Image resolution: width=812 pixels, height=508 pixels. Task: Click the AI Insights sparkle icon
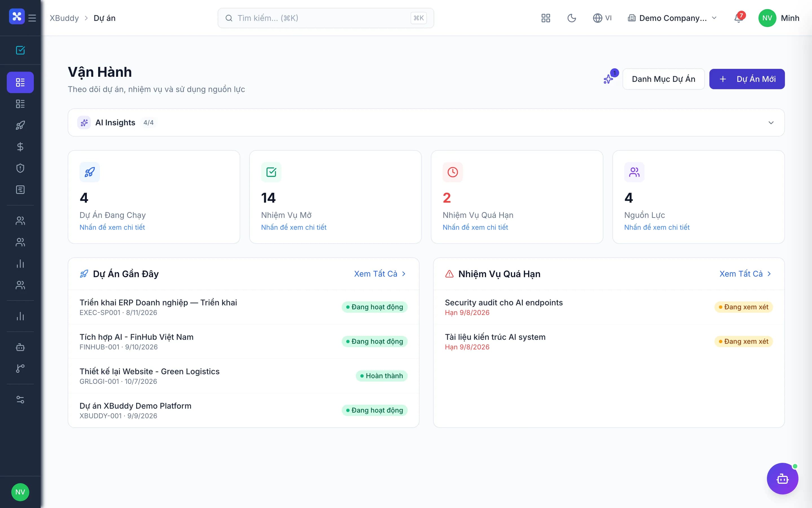[84, 123]
